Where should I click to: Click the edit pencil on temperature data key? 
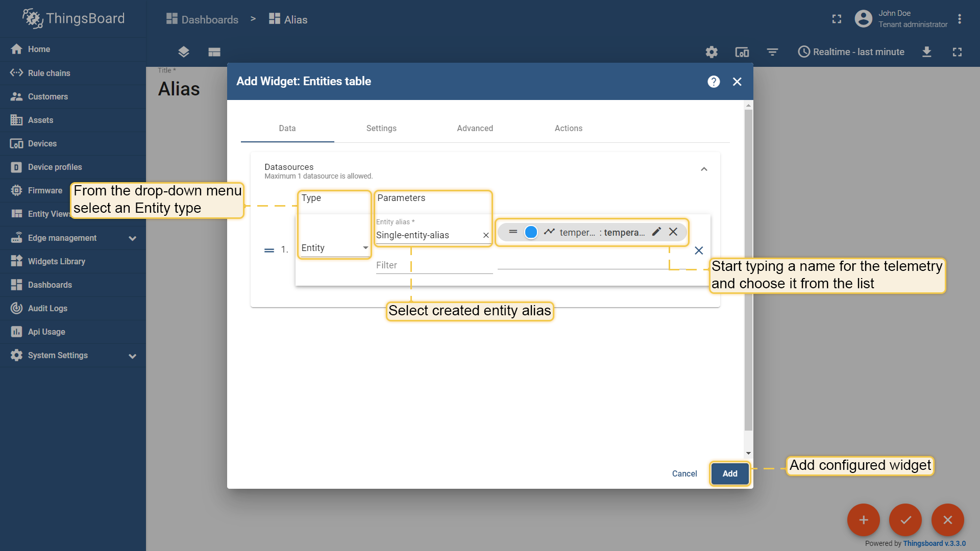(x=656, y=232)
